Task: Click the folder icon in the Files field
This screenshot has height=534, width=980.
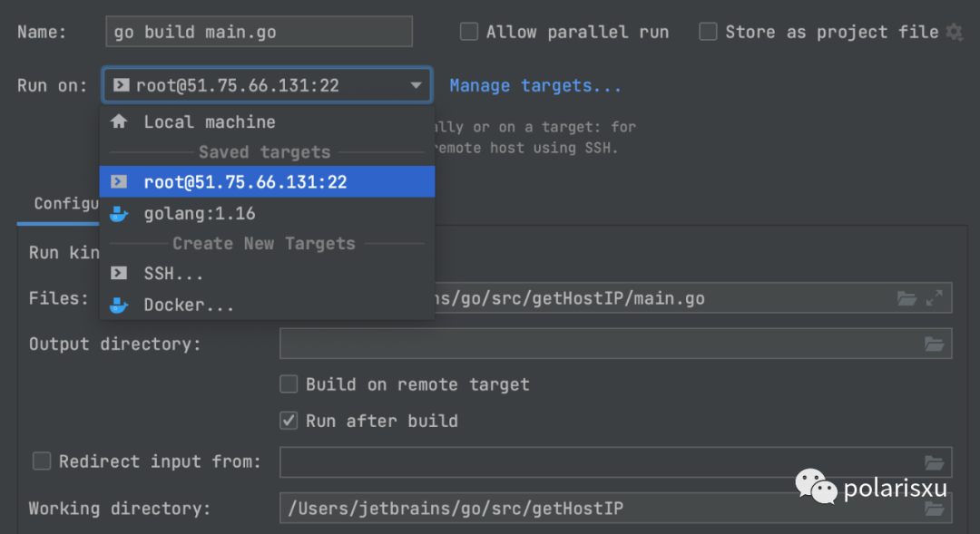Action: click(x=906, y=298)
